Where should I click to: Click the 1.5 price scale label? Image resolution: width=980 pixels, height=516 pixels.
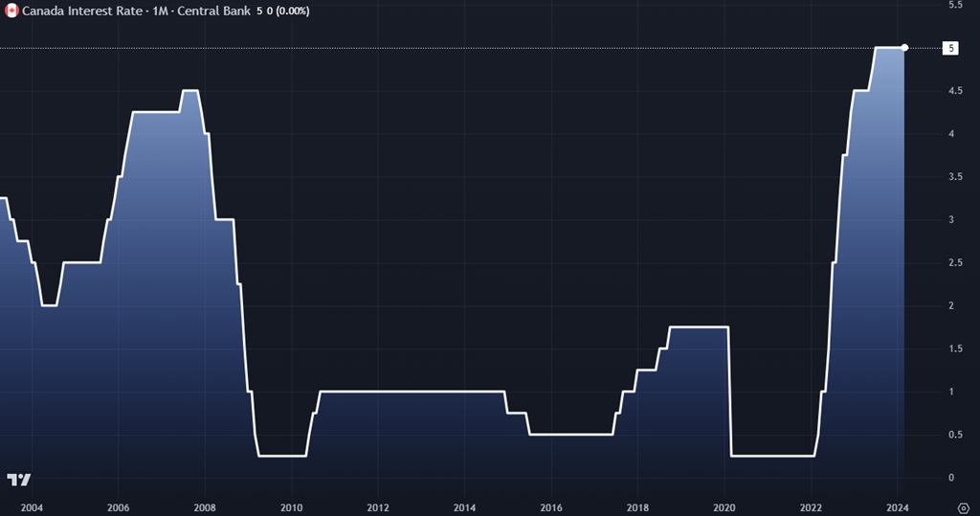[x=954, y=349]
